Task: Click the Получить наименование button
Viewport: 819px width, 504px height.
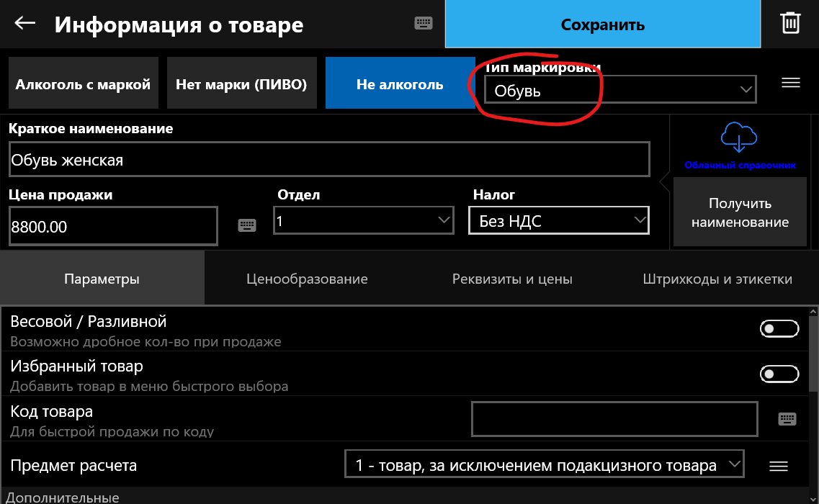Action: [x=740, y=212]
